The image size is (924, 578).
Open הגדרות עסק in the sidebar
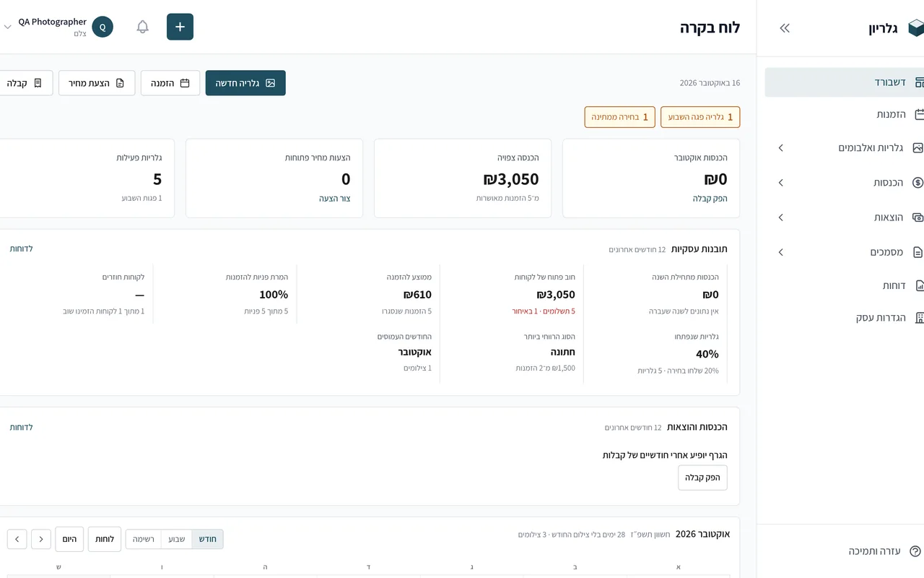pyautogui.click(x=845, y=317)
